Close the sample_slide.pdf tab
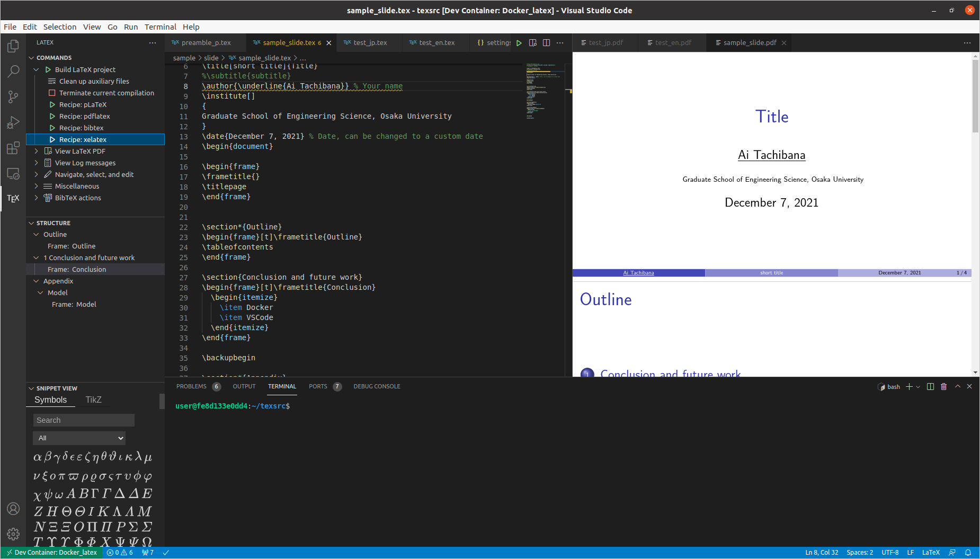Image resolution: width=980 pixels, height=559 pixels. tap(784, 43)
